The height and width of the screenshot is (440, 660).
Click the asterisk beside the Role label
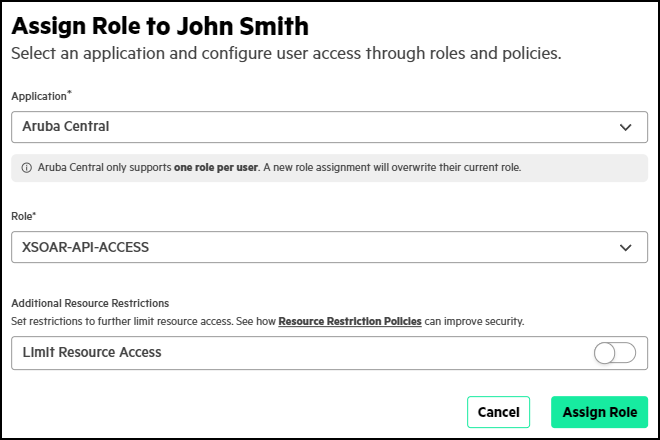[x=35, y=213]
